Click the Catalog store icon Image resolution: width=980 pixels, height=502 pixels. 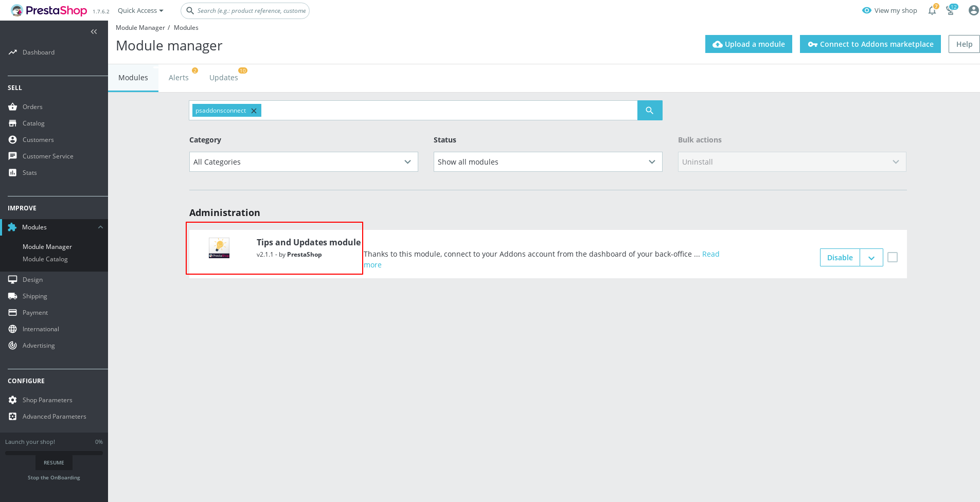12,123
